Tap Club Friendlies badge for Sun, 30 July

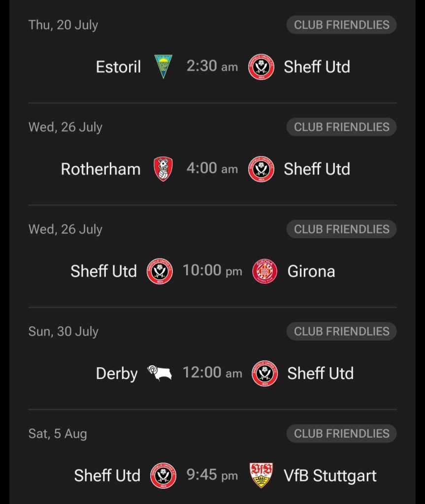341,331
